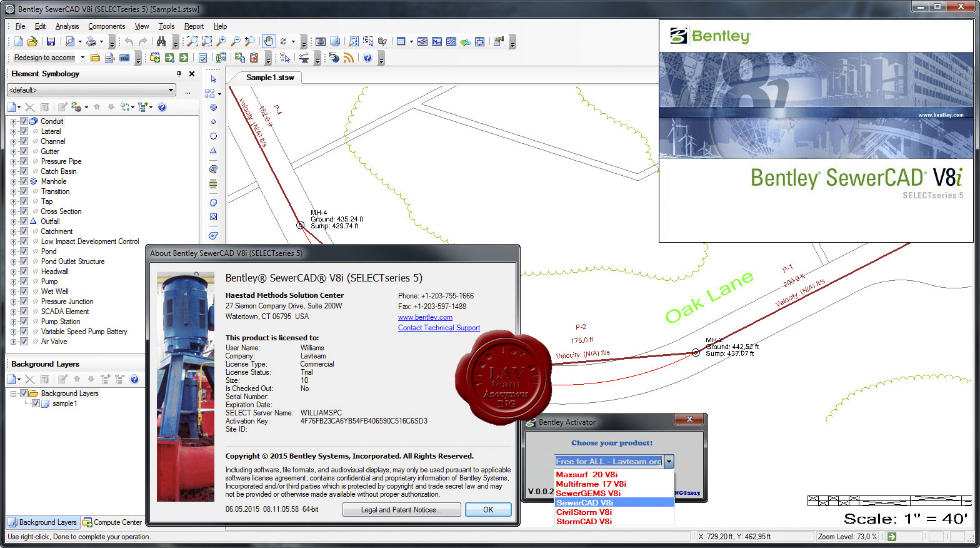Click the Help icon in second toolbar row
The height and width of the screenshot is (548, 980).
click(x=367, y=58)
